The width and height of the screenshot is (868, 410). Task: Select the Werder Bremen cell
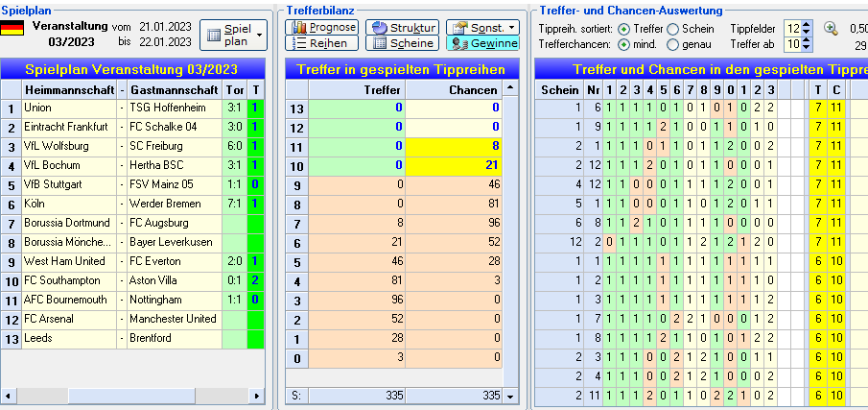coord(175,204)
